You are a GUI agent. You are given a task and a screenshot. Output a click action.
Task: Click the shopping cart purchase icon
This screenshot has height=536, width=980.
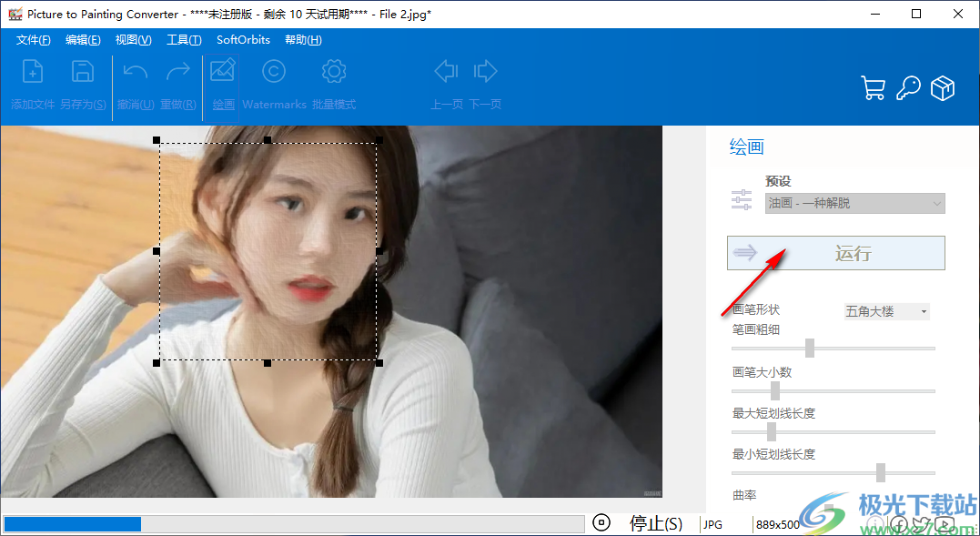point(874,88)
